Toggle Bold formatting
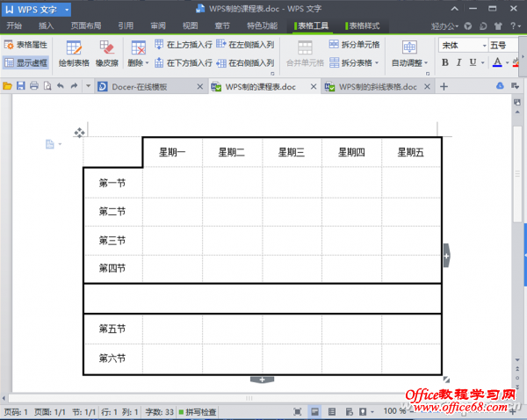 (445, 62)
